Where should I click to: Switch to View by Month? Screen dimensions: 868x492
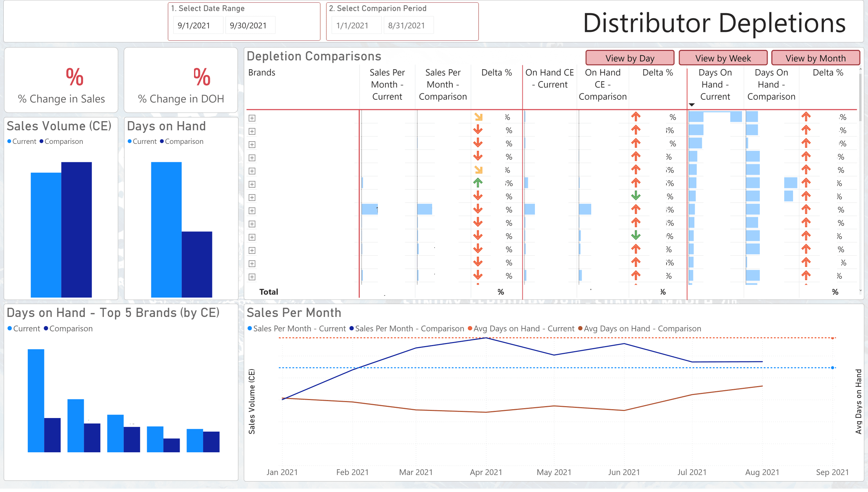pos(815,58)
